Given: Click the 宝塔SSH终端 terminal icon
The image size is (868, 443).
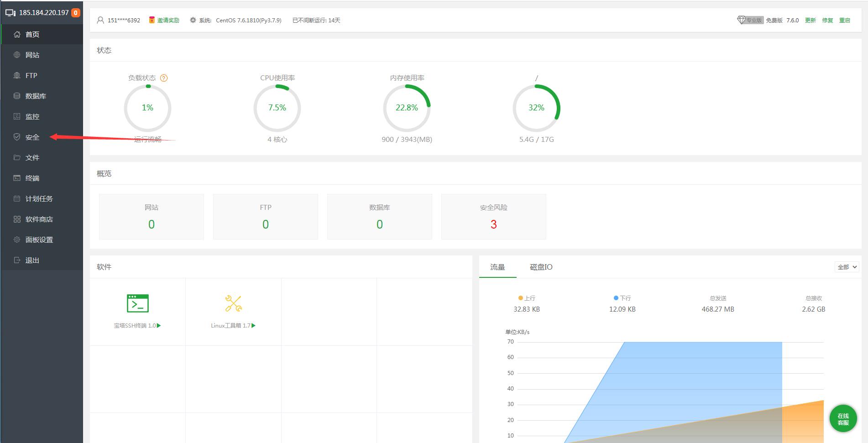Looking at the screenshot, I should [x=137, y=303].
